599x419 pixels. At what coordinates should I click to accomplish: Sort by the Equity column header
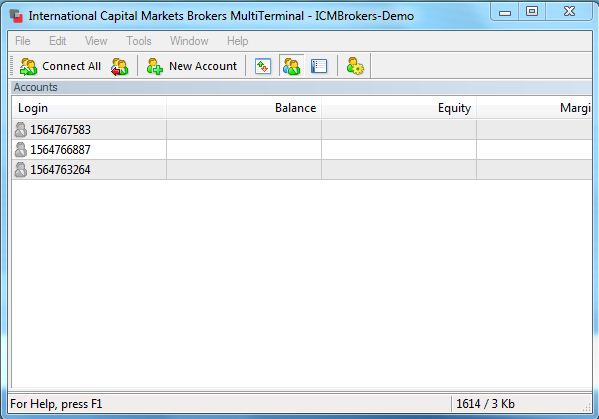pos(399,108)
